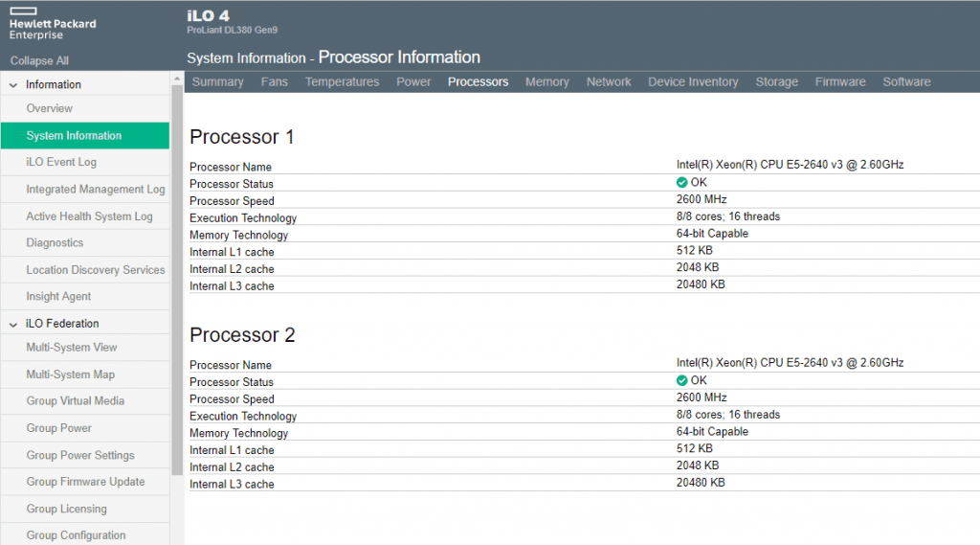980x545 pixels.
Task: Collapse the Information section chevron
Action: (x=13, y=85)
